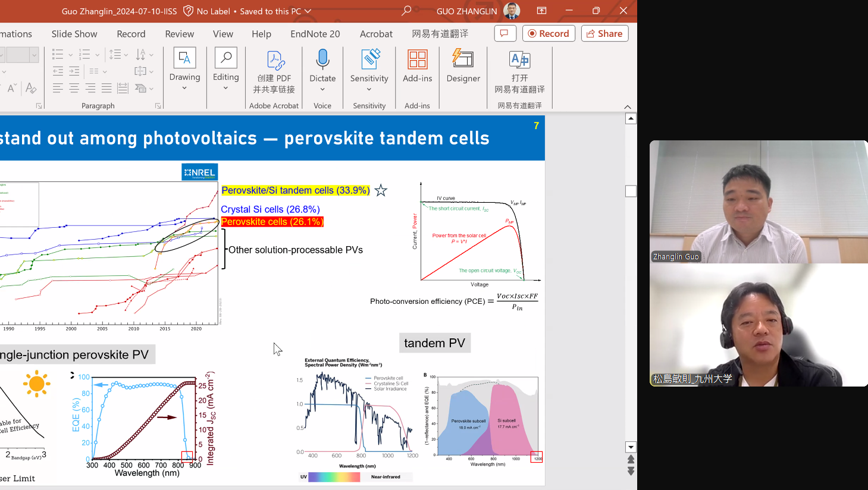Image resolution: width=868 pixels, height=490 pixels.
Task: Click the Record button beside Share
Action: 549,33
